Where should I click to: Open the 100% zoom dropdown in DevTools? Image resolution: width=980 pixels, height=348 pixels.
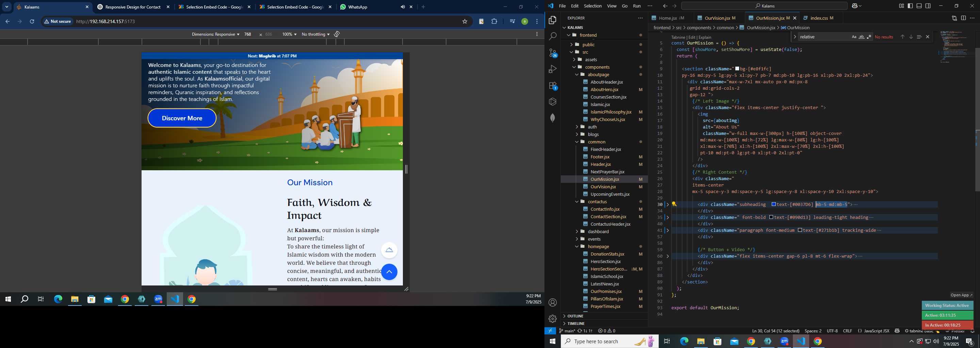[x=289, y=34]
